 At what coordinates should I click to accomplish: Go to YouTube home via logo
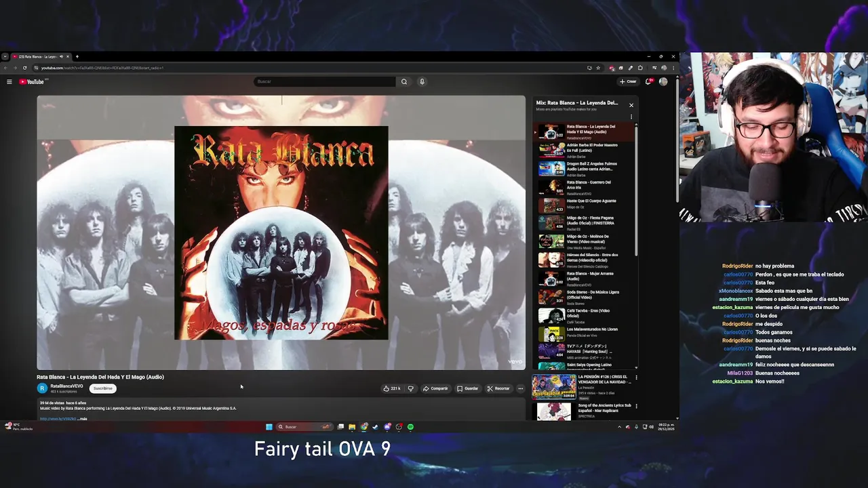click(x=31, y=82)
